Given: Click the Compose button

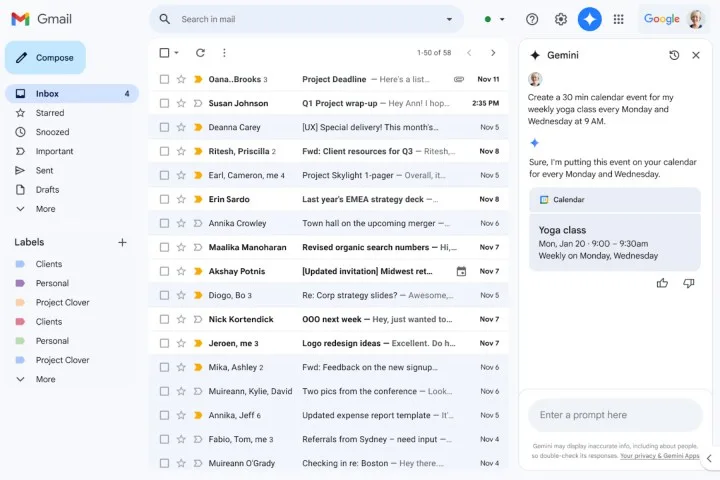Looking at the screenshot, I should tap(45, 58).
